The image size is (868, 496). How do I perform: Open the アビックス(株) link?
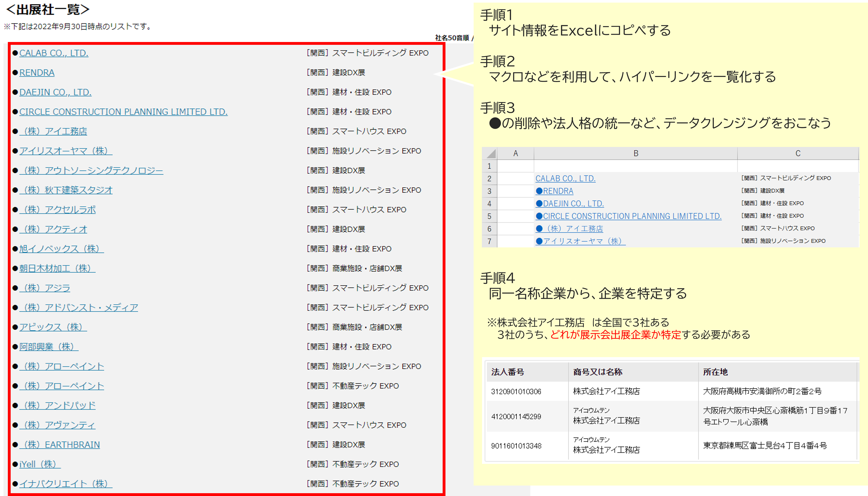pyautogui.click(x=53, y=327)
